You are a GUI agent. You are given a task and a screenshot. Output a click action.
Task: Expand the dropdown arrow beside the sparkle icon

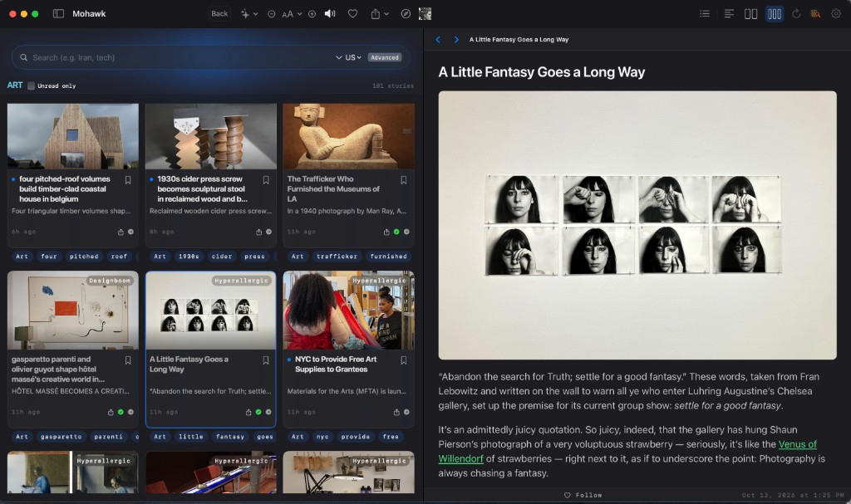click(256, 14)
